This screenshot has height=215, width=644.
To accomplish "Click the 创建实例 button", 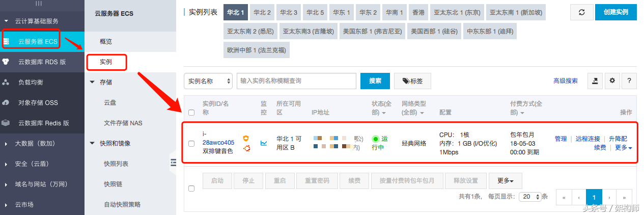I will click(x=615, y=12).
